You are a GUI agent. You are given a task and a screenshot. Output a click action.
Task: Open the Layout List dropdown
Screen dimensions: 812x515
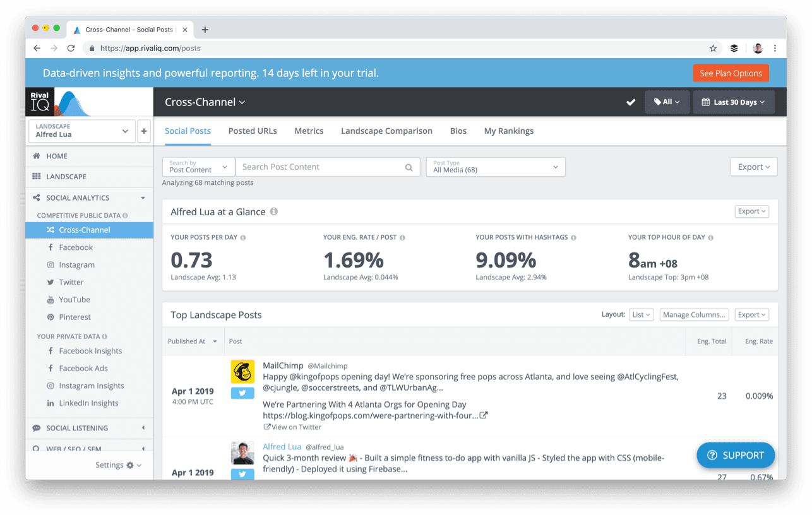[x=641, y=315]
